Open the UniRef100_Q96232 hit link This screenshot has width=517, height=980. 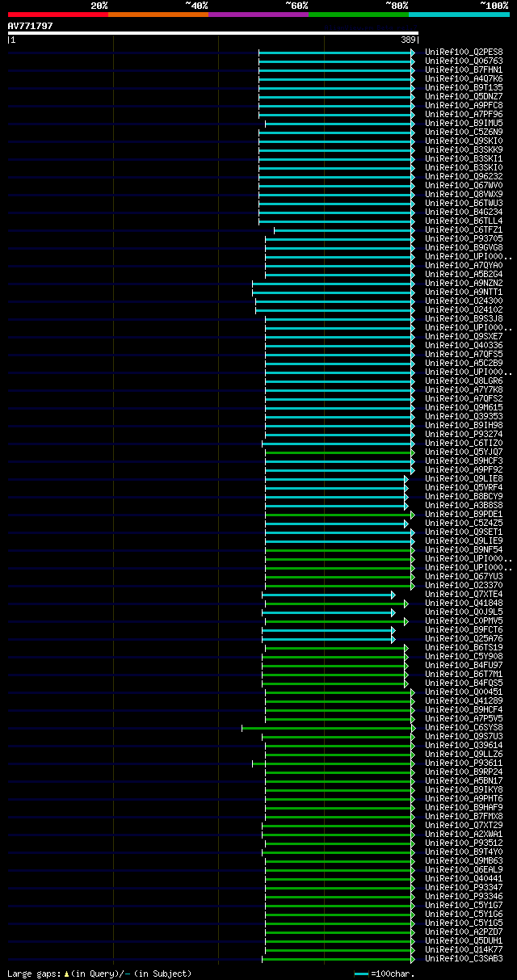[464, 177]
